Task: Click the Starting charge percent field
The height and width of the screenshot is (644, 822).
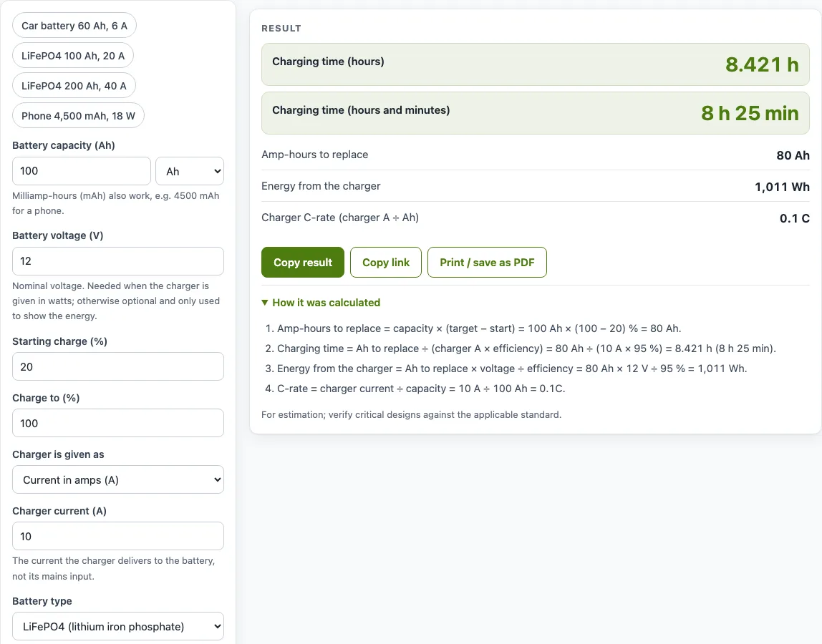Action: [118, 367]
